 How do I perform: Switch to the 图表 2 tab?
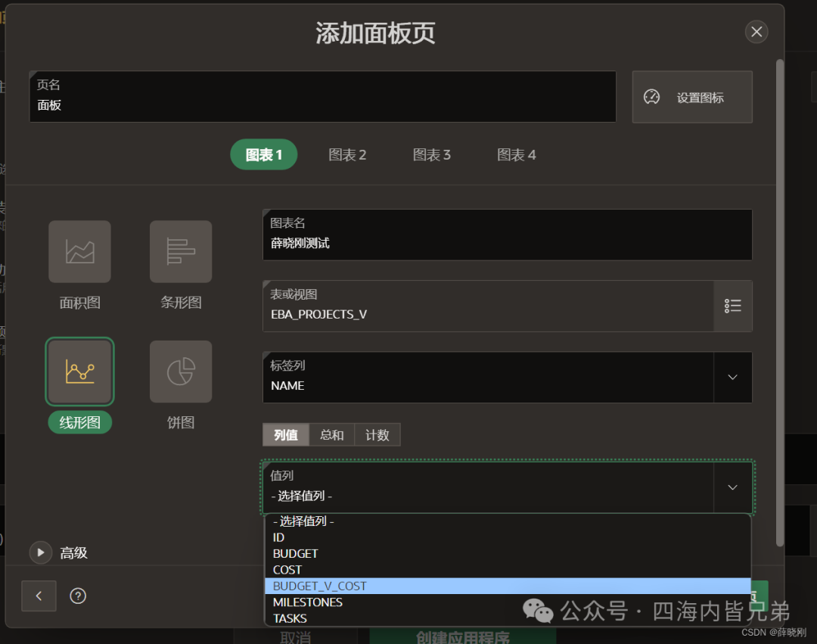pos(347,154)
